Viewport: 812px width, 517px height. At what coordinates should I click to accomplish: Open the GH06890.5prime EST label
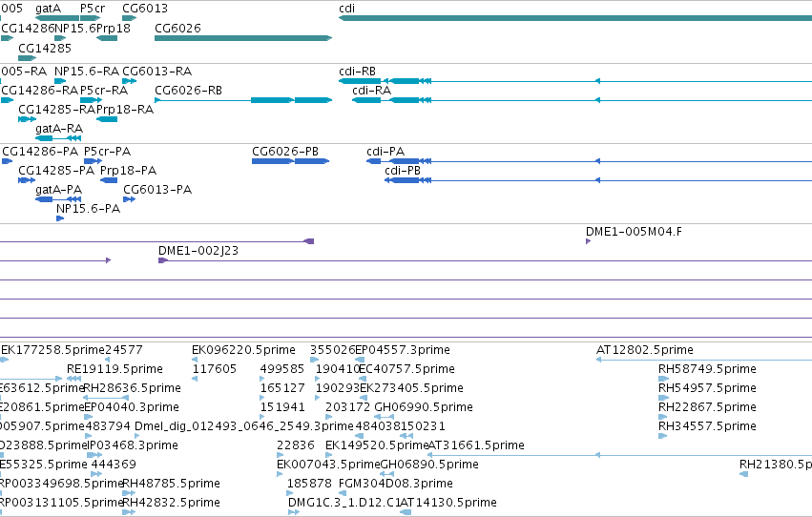[x=429, y=465]
